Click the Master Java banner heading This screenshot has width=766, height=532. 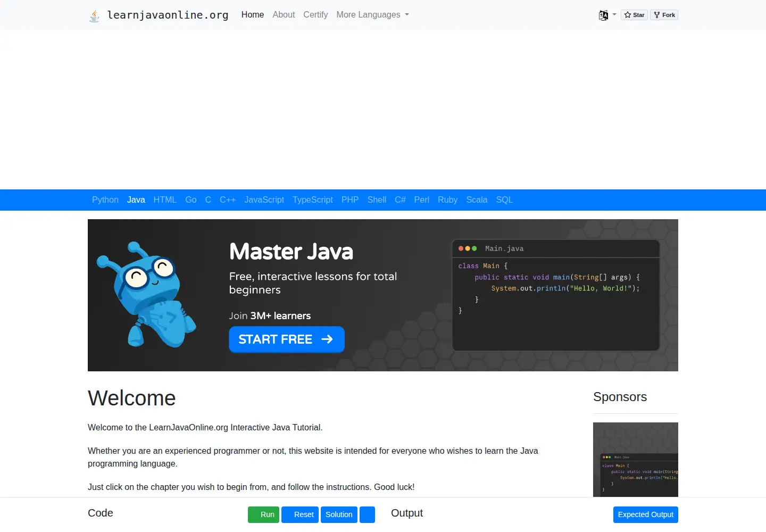[x=291, y=252]
